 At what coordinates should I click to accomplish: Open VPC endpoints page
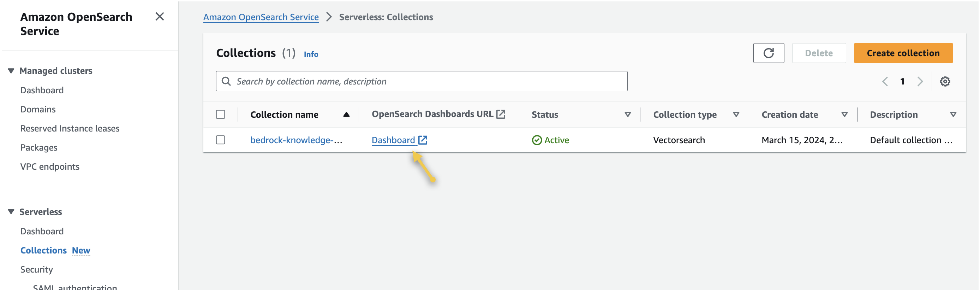[50, 167]
